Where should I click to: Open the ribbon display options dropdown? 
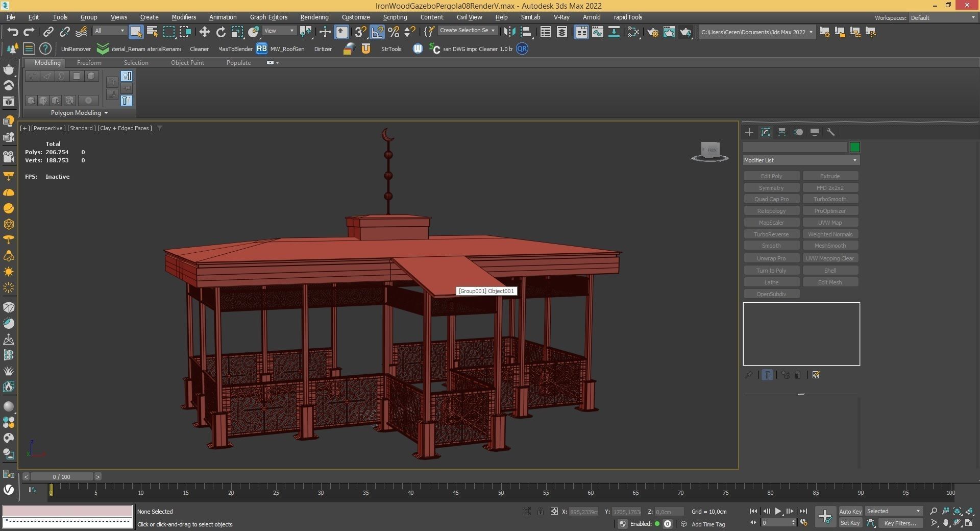273,63
